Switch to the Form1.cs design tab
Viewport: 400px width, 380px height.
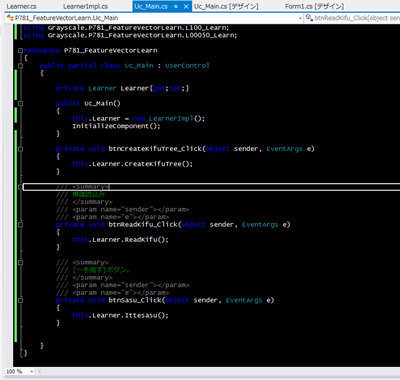tap(314, 7)
